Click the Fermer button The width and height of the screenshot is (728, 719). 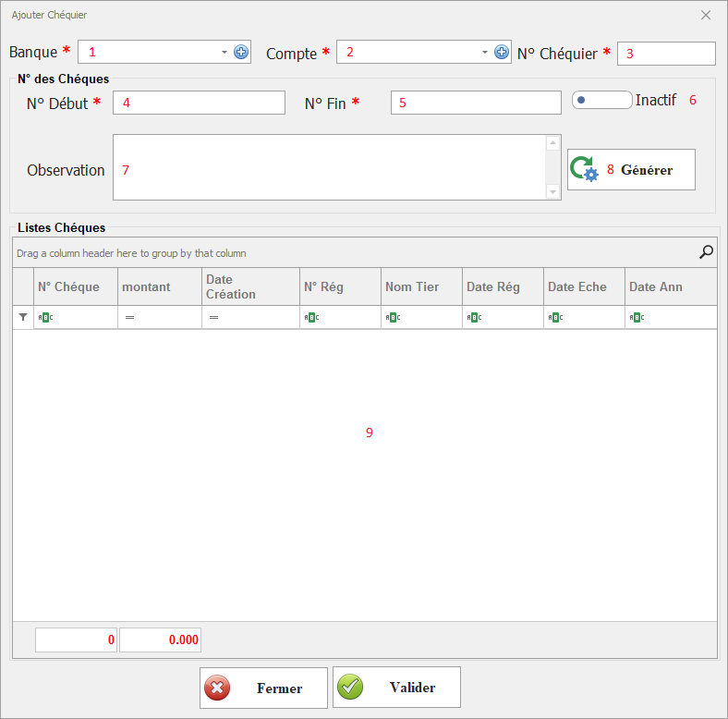263,688
